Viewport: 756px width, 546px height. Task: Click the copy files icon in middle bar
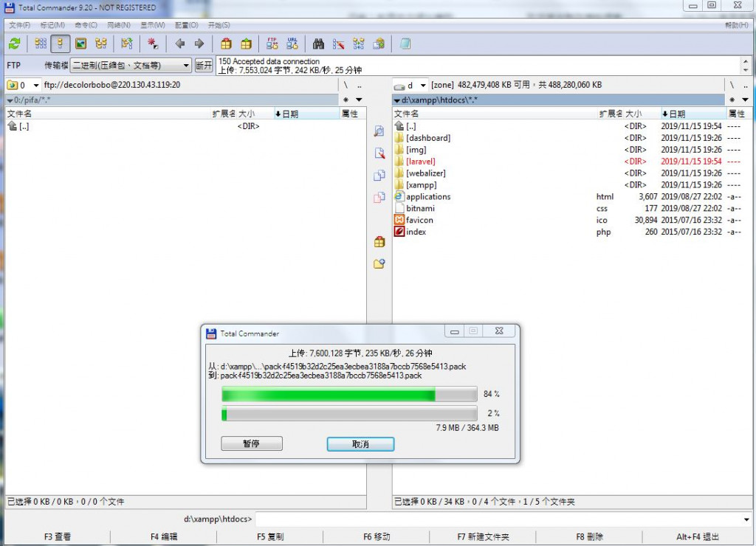tap(379, 176)
